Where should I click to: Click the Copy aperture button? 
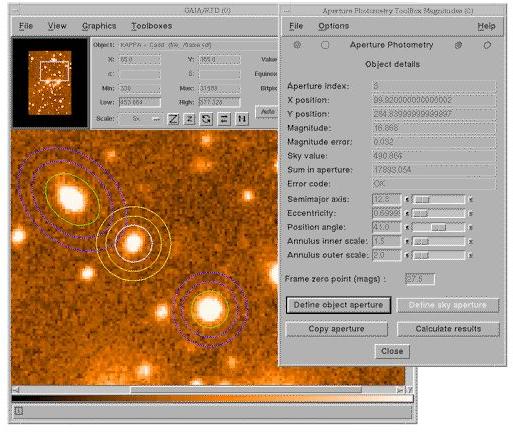click(x=337, y=329)
